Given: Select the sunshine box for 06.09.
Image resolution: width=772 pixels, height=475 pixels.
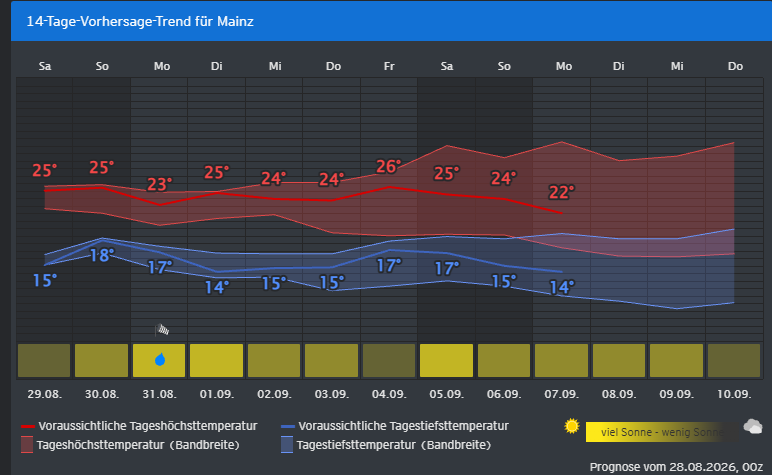Looking at the screenshot, I should [x=504, y=361].
